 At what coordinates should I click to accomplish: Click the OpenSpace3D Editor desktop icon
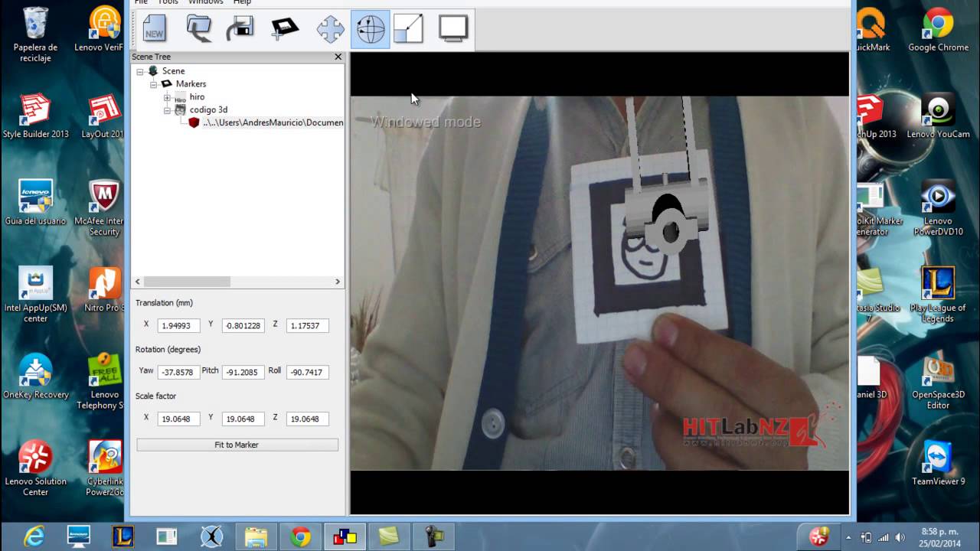click(x=938, y=382)
